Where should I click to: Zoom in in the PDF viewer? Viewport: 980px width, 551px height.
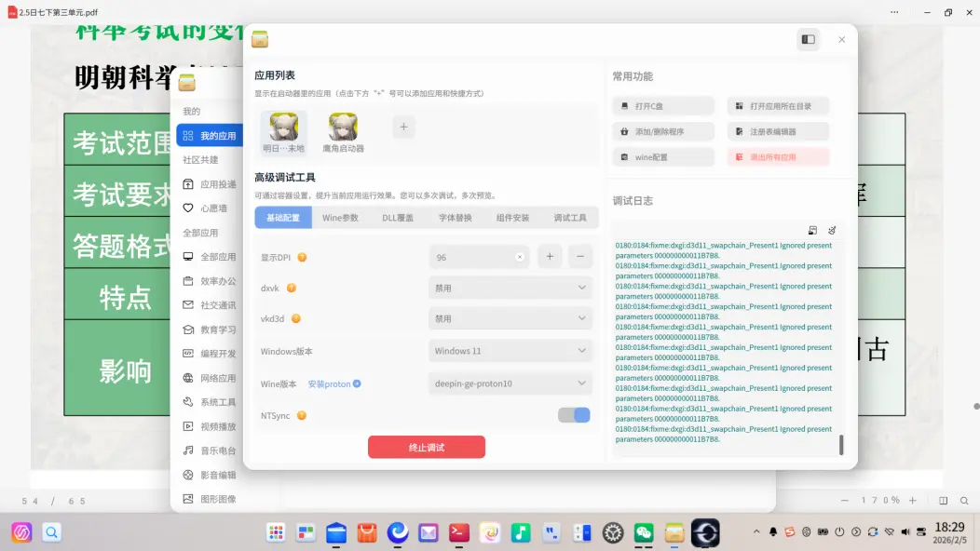pyautogui.click(x=913, y=501)
